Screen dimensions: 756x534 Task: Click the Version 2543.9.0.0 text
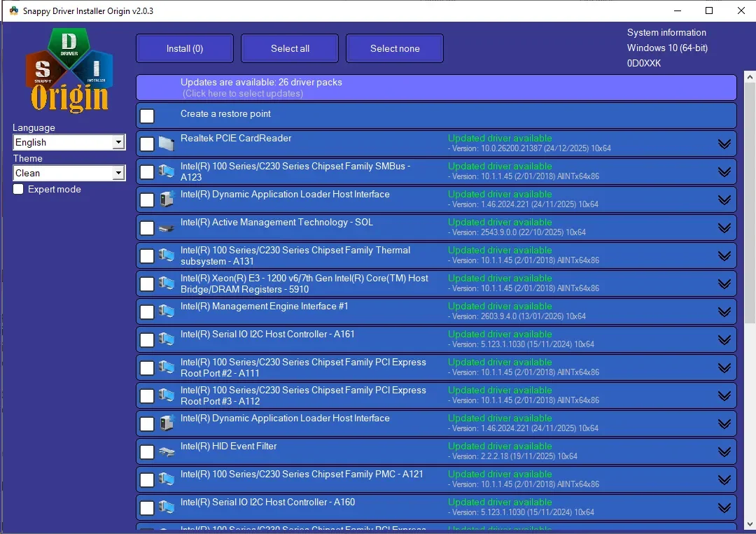517,232
